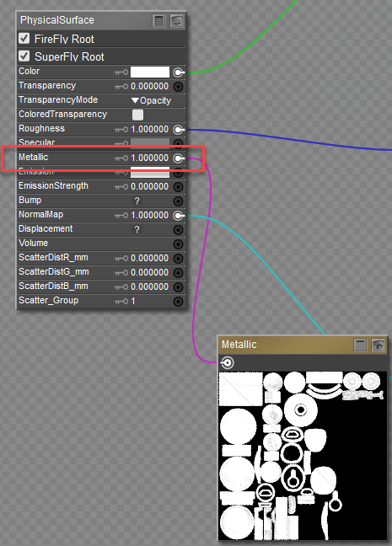Collapse the Metallic node panel toggle

coord(360,345)
